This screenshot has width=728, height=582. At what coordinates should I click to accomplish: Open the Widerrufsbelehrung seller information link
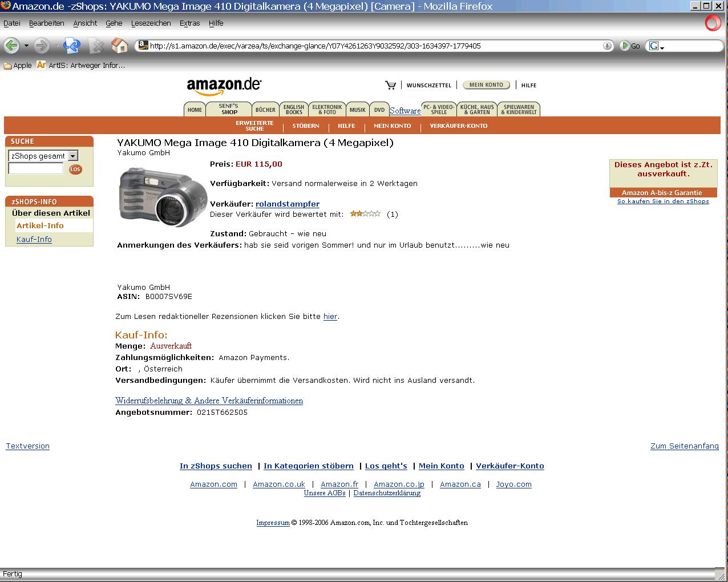209,401
